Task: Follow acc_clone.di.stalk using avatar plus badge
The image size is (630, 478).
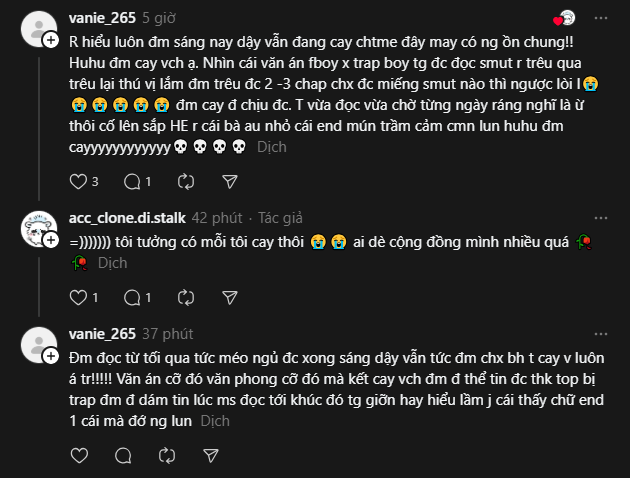Action: click(50, 240)
